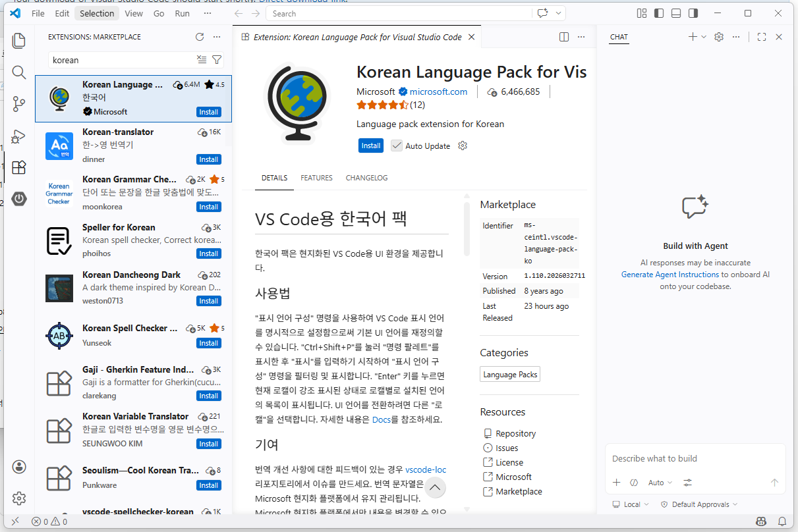Click the power-button extension icon in activity bar
798x532 pixels.
(x=19, y=199)
